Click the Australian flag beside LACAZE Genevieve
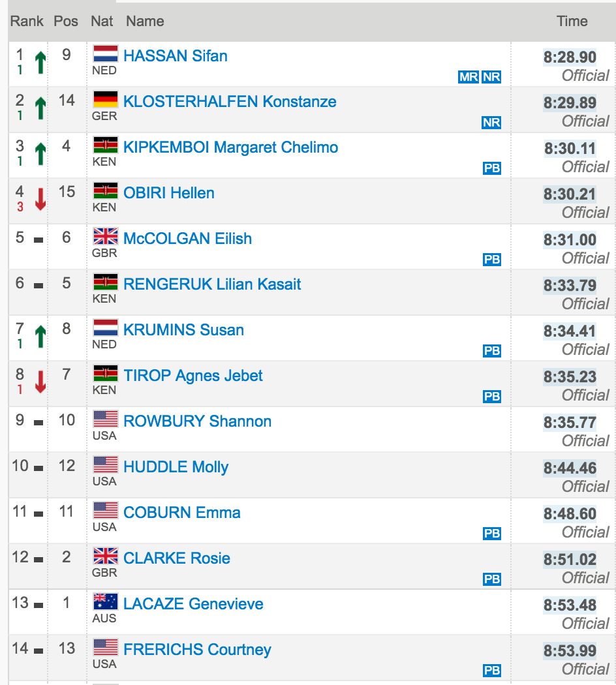 pyautogui.click(x=105, y=601)
